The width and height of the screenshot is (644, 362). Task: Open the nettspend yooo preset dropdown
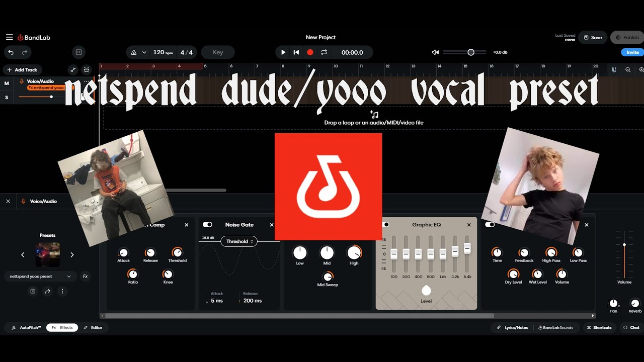click(41, 276)
